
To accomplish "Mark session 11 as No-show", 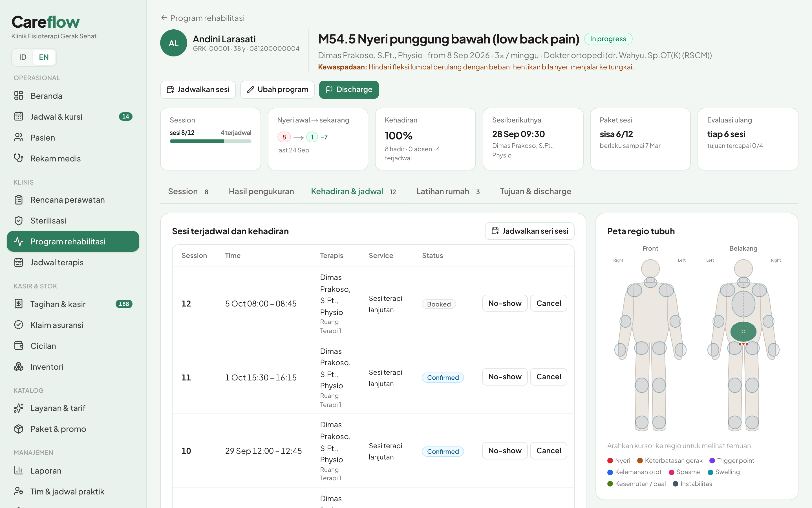I will [x=505, y=377].
